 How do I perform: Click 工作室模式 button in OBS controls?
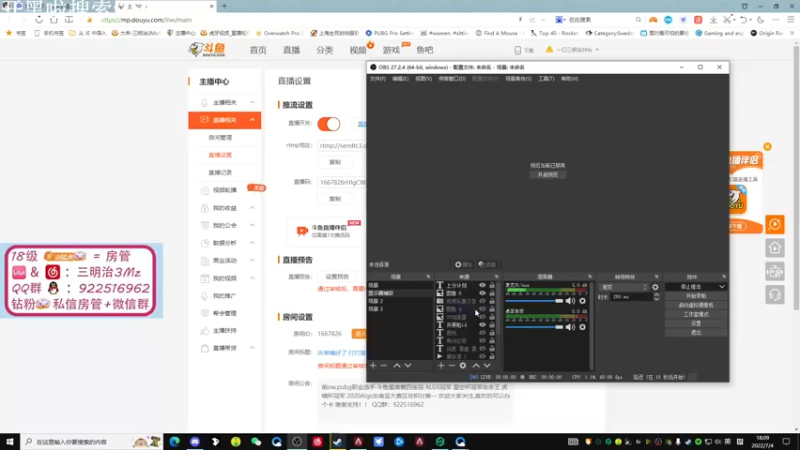tap(696, 314)
